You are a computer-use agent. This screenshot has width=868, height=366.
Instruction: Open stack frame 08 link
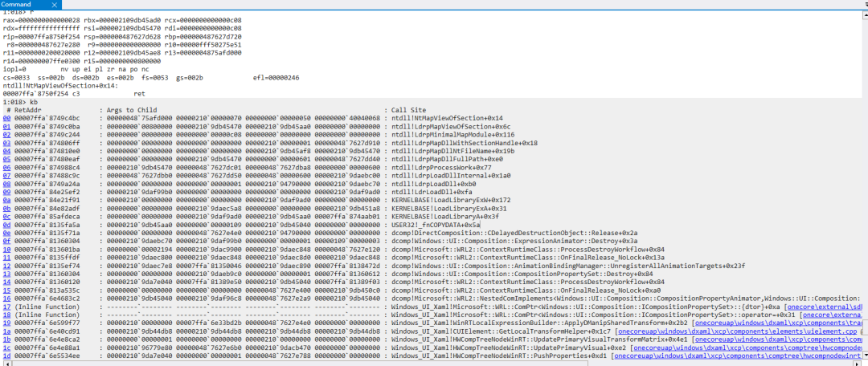pos(6,184)
